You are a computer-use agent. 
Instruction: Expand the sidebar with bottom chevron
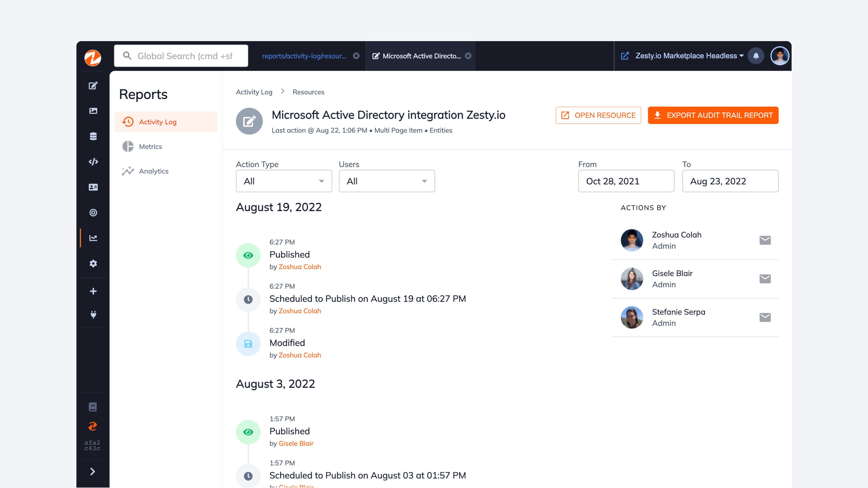click(93, 472)
